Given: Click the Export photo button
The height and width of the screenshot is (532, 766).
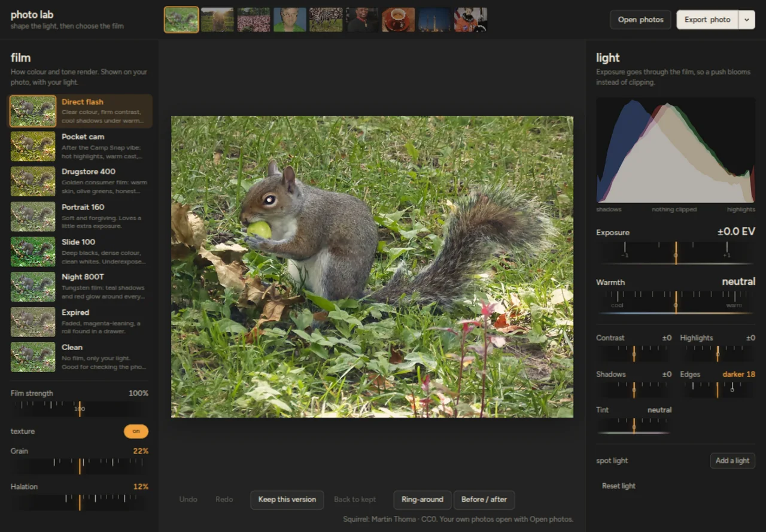Looking at the screenshot, I should 707,20.
